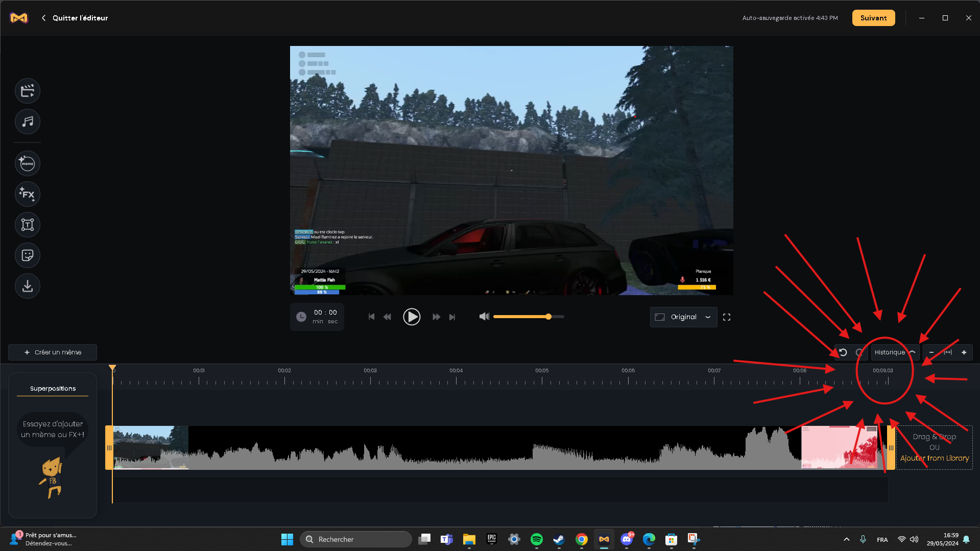The width and height of the screenshot is (980, 551).
Task: Click the left orange trim handle
Action: [x=109, y=447]
